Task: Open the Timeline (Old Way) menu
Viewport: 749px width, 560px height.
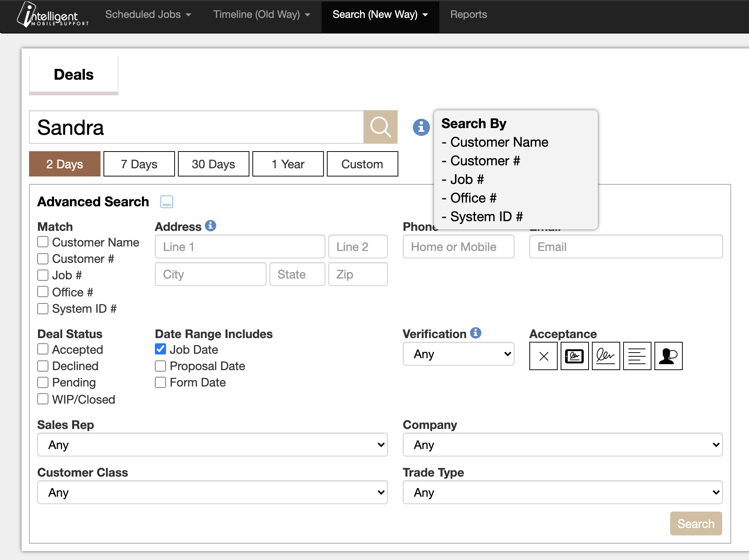Action: pos(262,15)
